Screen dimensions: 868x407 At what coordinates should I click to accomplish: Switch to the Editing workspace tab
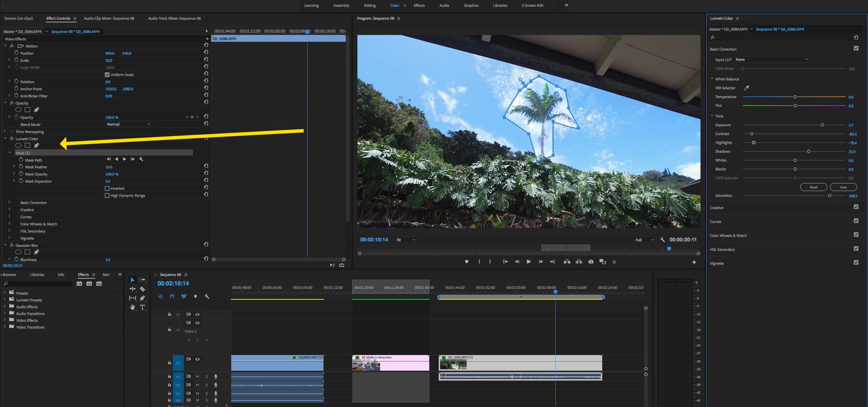370,5
